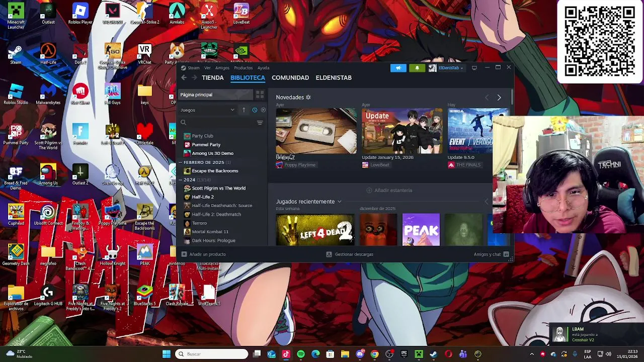Go to the TIENDA tab
This screenshot has width=644, height=362.
click(x=213, y=77)
